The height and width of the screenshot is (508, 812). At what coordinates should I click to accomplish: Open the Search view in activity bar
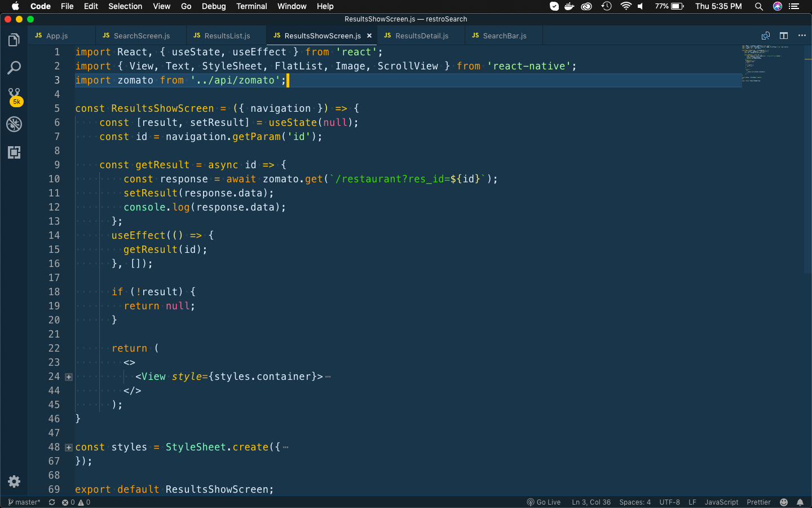pos(14,68)
